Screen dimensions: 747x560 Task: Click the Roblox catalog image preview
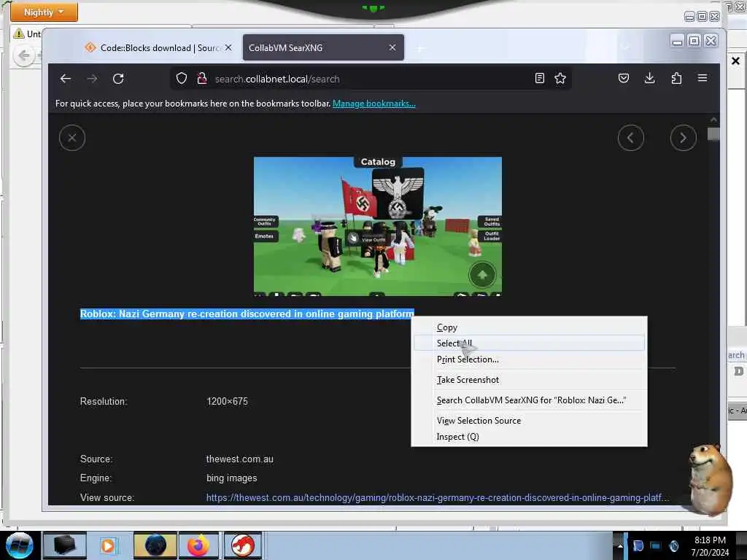377,226
